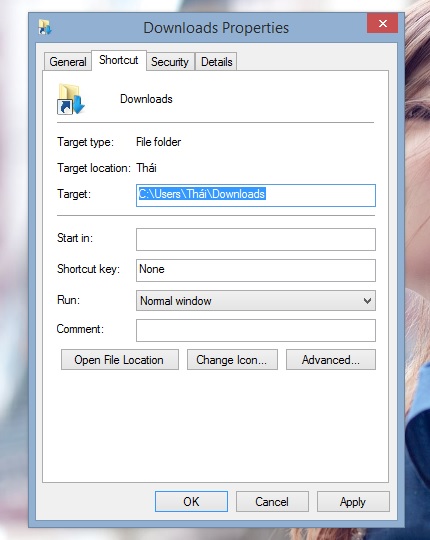Click the Downloads name text beside the icon
430x540 pixels.
[x=146, y=99]
